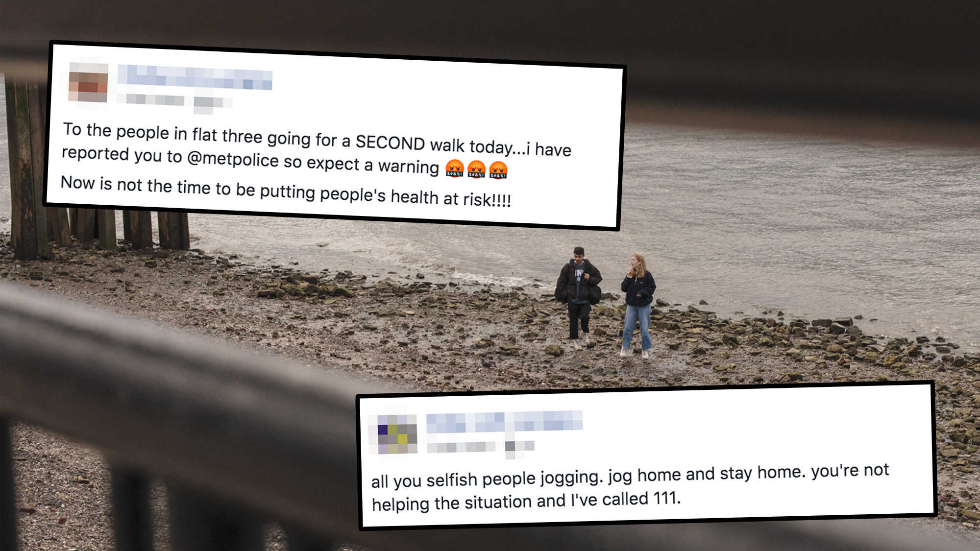This screenshot has height=551, width=980.
Task: Click the second angry swearing emoji
Action: [x=476, y=169]
